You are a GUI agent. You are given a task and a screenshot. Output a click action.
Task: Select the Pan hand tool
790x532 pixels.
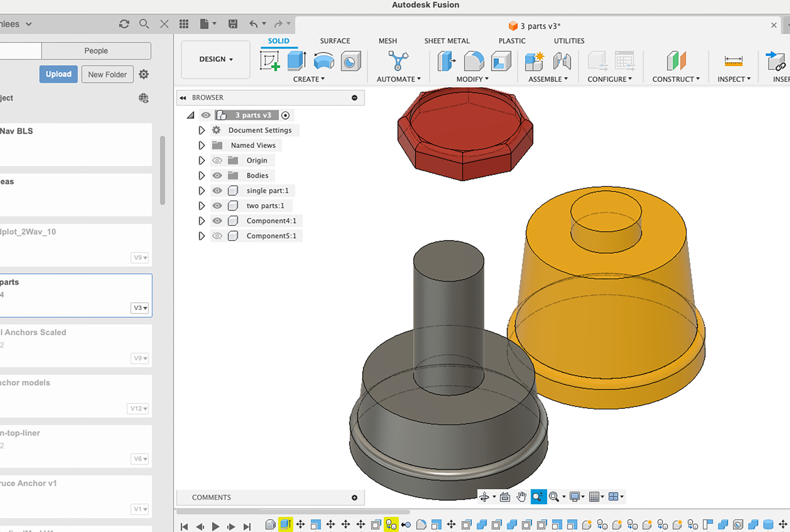pyautogui.click(x=521, y=497)
